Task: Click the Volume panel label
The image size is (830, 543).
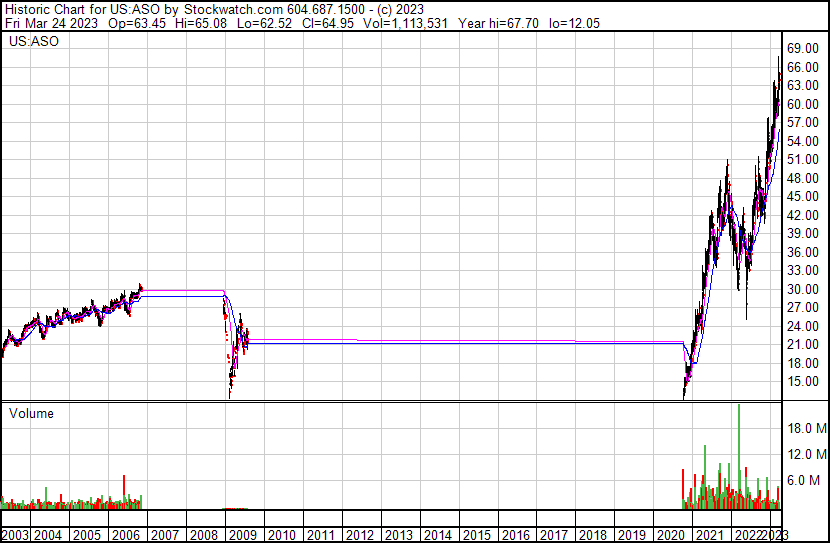Action: 31,413
